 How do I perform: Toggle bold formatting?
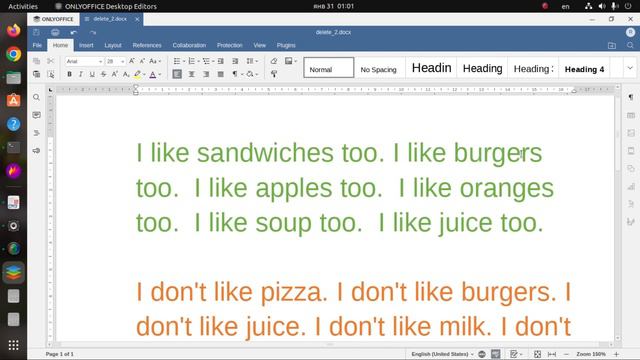pos(69,74)
